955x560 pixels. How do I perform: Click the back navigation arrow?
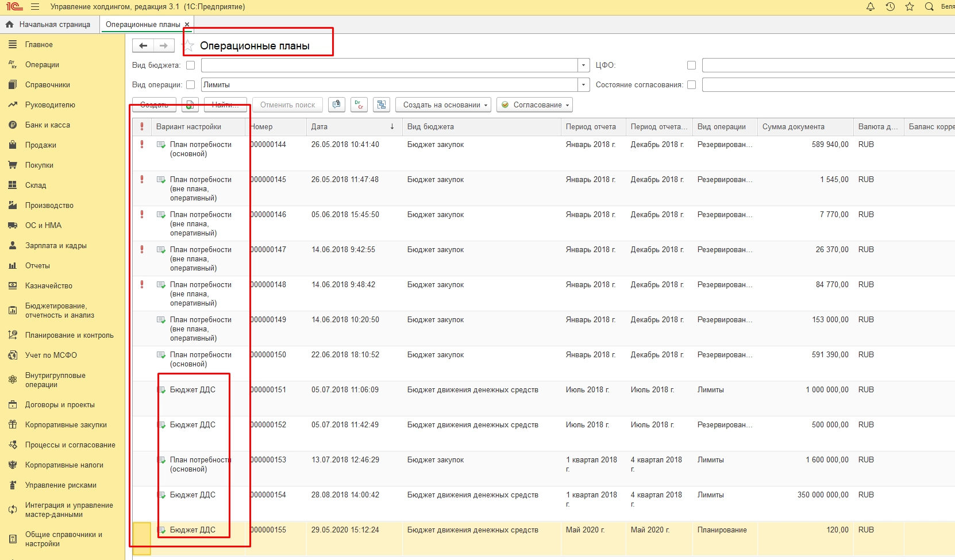tap(143, 46)
